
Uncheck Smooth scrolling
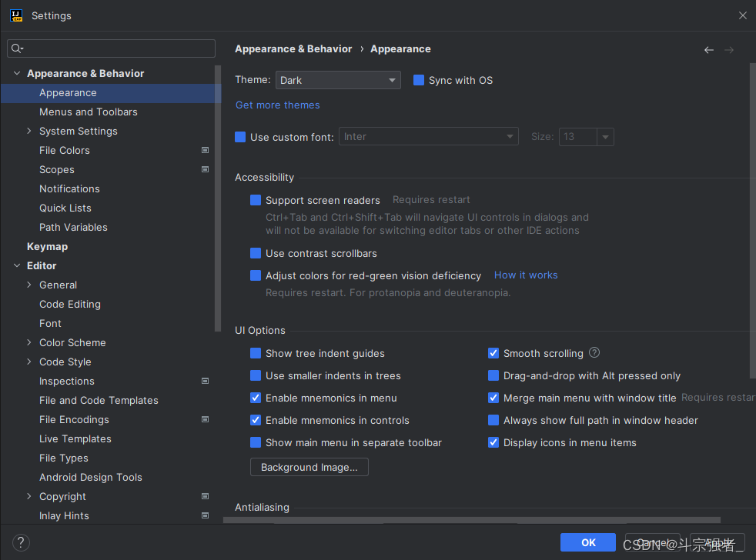493,353
